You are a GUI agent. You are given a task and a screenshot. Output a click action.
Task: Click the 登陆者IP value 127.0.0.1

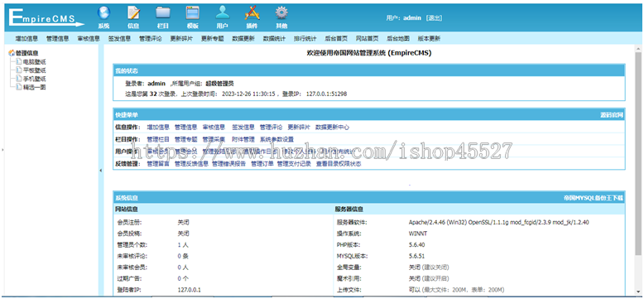tap(190, 290)
